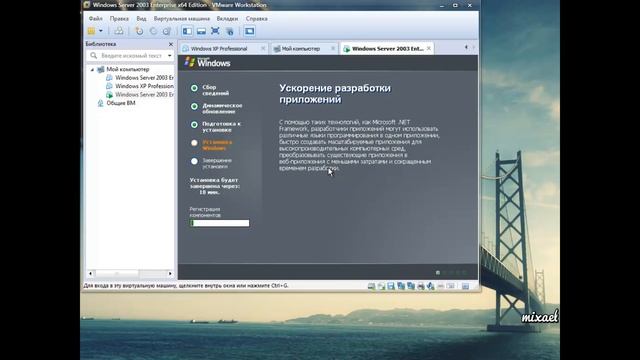Toggle the library sidebar view button
The height and width of the screenshot is (360, 640).
[187, 31]
